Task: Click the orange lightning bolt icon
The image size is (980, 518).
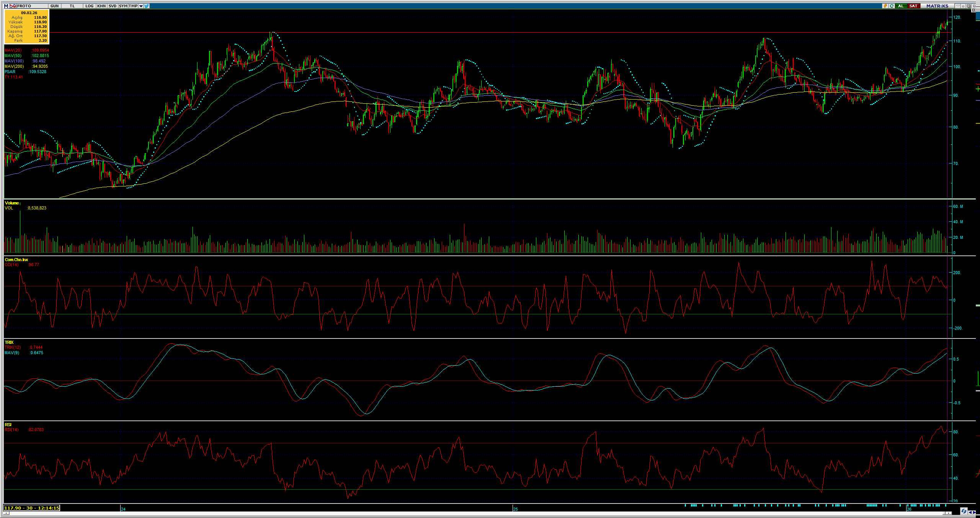Action: click(x=885, y=6)
